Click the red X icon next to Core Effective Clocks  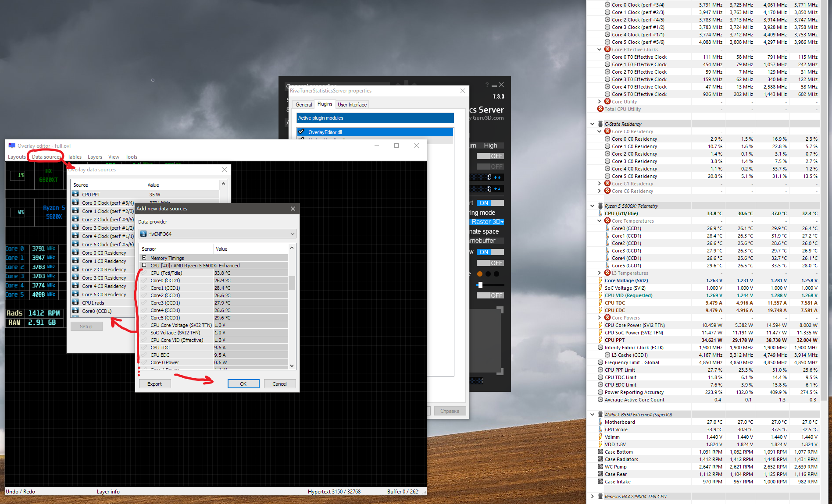pyautogui.click(x=607, y=50)
